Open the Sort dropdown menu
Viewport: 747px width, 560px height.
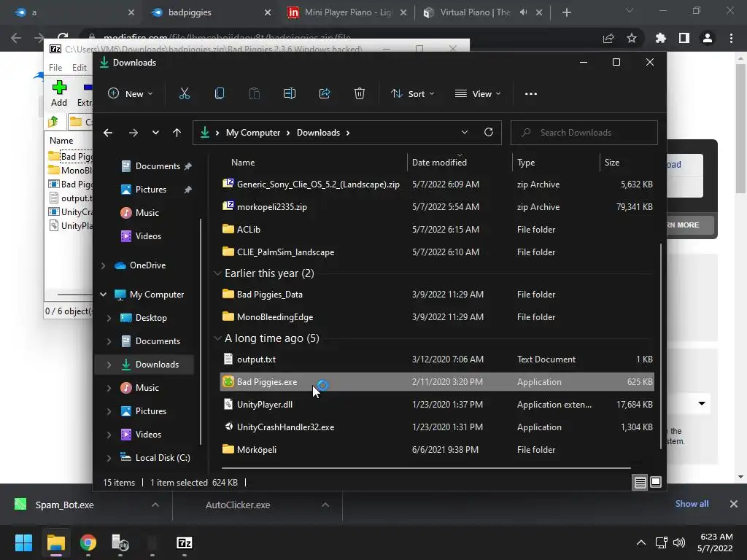click(x=413, y=94)
